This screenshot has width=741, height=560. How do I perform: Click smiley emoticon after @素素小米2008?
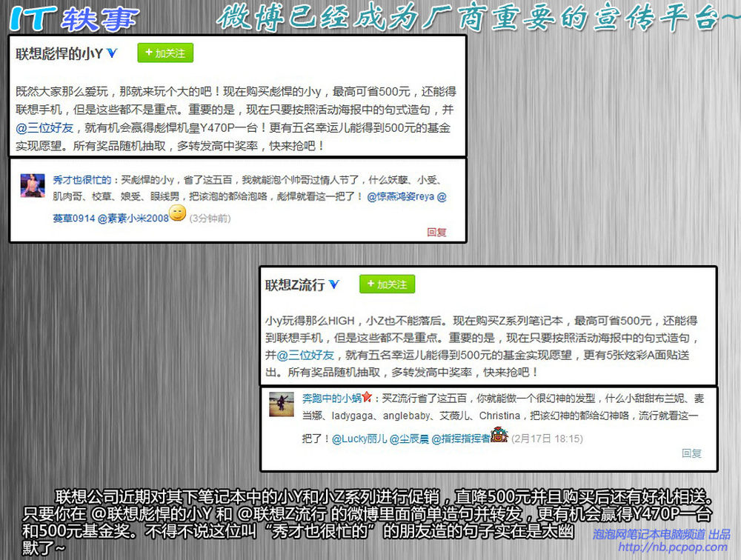point(178,213)
